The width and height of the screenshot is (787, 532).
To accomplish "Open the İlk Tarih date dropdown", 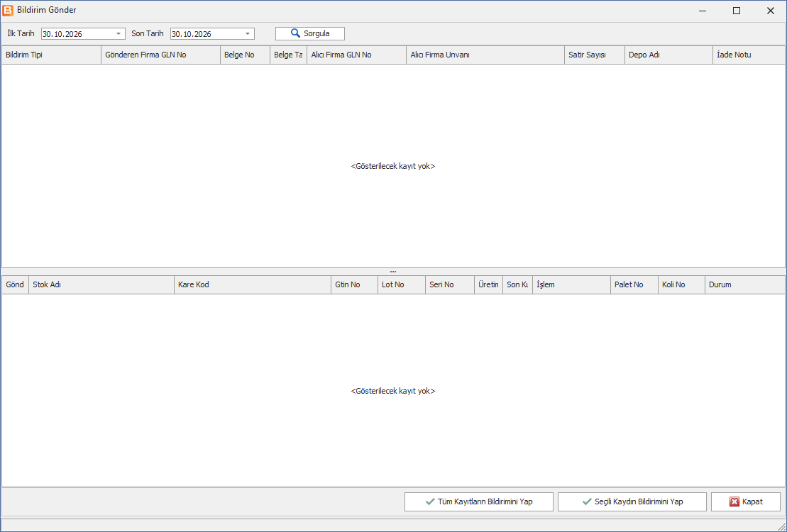I will 119,33.
